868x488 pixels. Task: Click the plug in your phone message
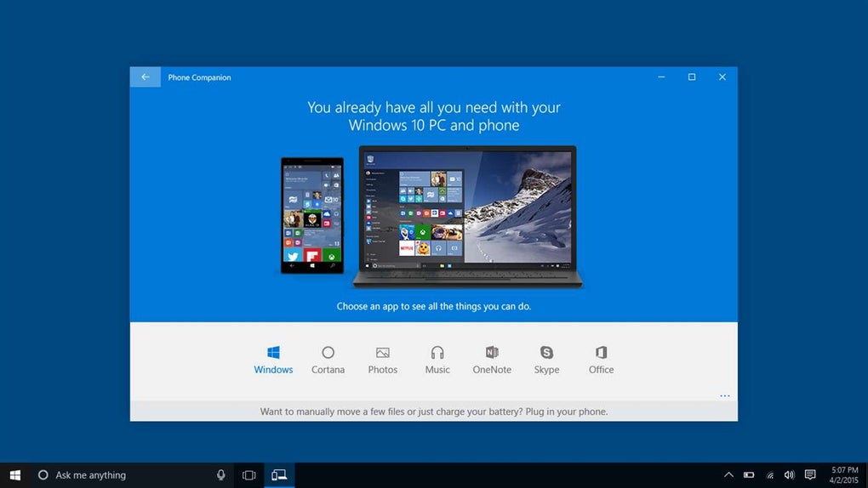tap(434, 411)
